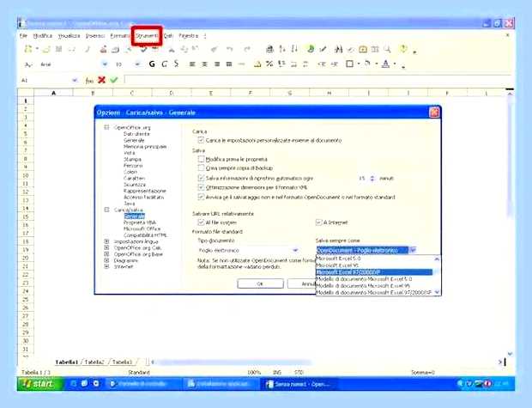Click the export PDF icon in toolbar

click(104, 49)
